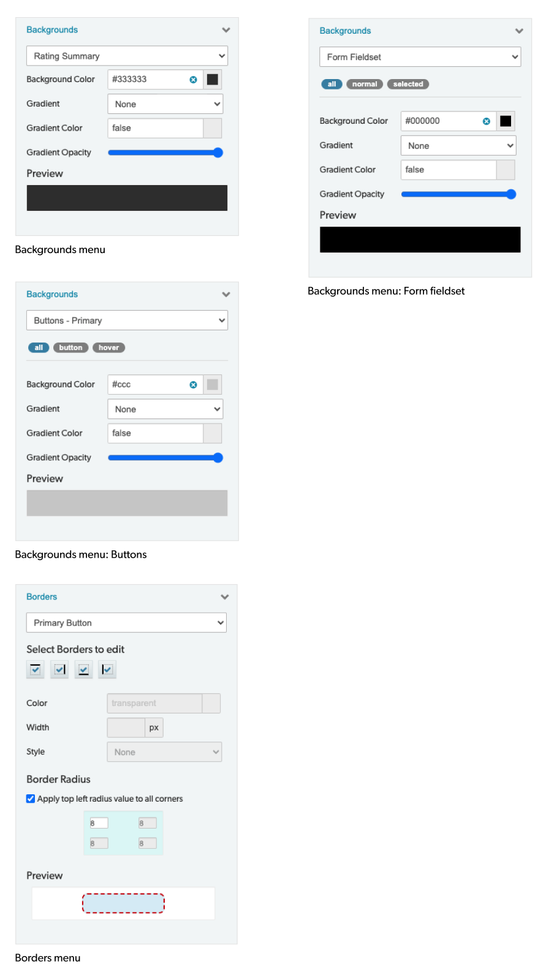Click the grey preview bar in Buttons - Primary panel

127,503
